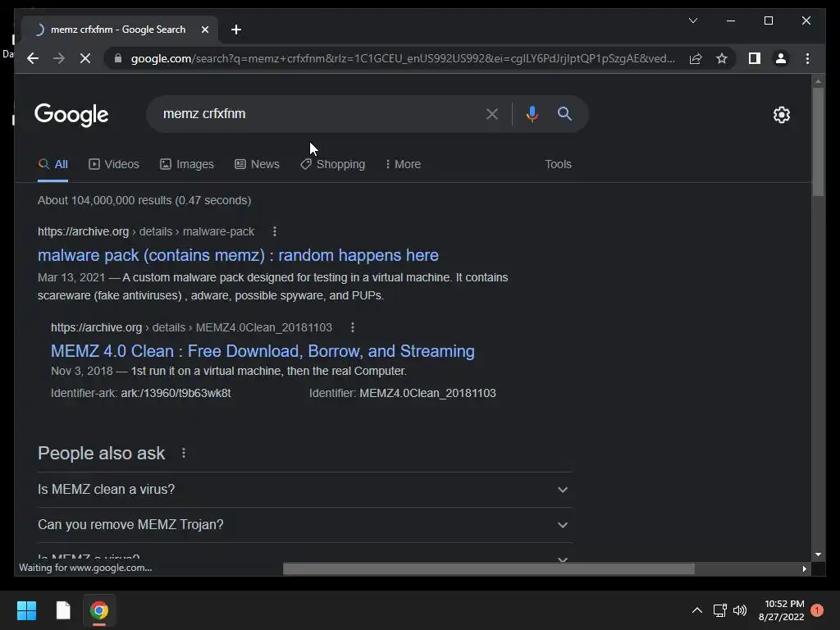Screen dimensions: 840x630
Task: Switch to the Images results tab
Action: (186, 164)
